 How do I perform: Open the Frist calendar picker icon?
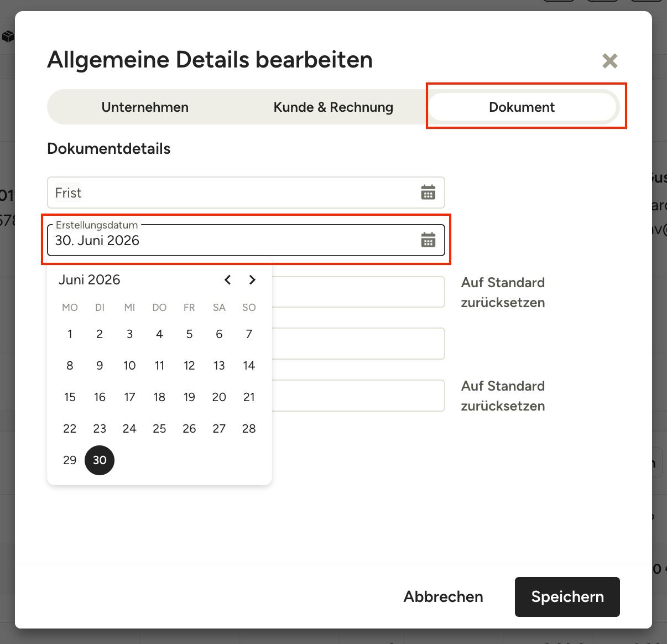click(x=428, y=193)
